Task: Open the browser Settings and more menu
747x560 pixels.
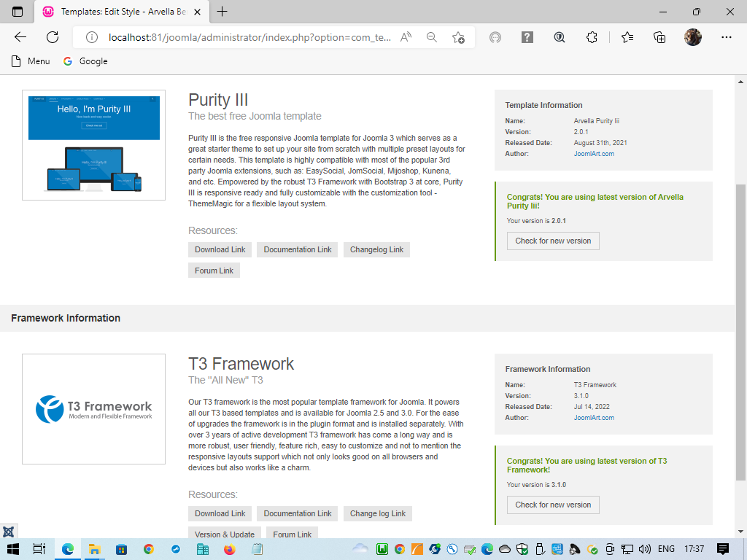Action: pyautogui.click(x=726, y=37)
